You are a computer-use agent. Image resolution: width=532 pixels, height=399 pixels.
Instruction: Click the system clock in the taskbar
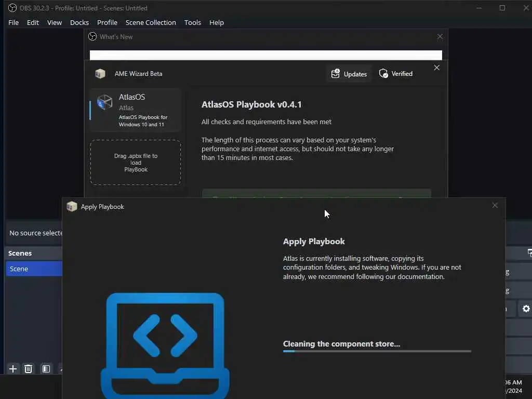pos(514,387)
